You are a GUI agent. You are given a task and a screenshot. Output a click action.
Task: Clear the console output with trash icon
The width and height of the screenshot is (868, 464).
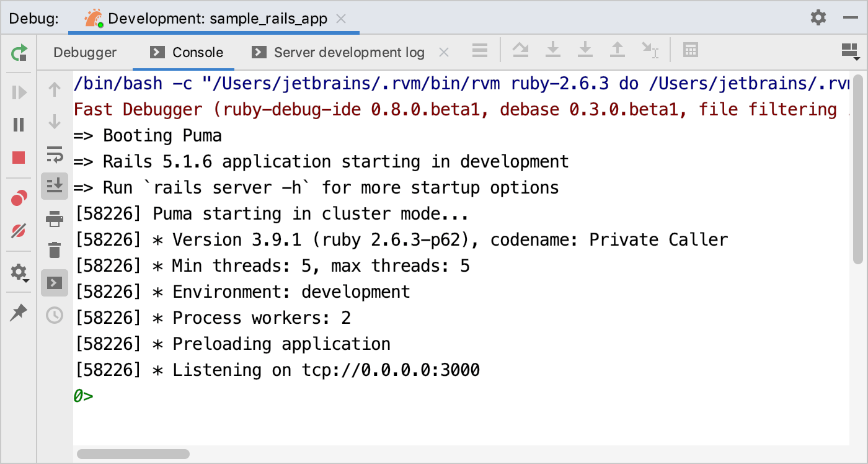pos(55,249)
